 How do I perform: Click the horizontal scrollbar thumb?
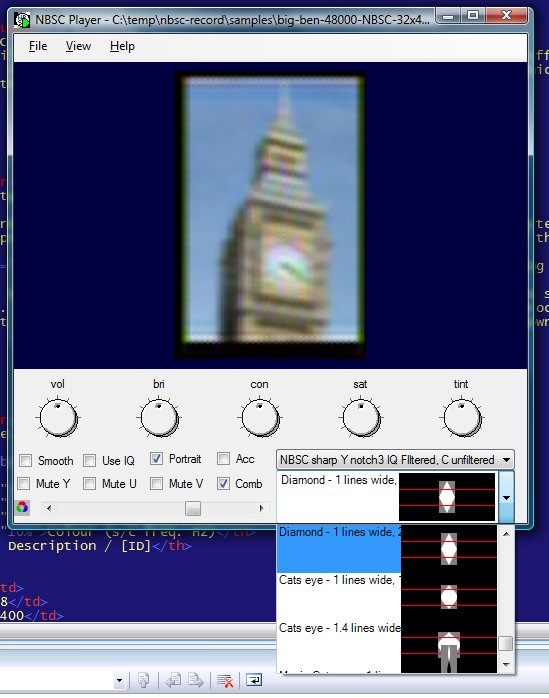point(193,508)
